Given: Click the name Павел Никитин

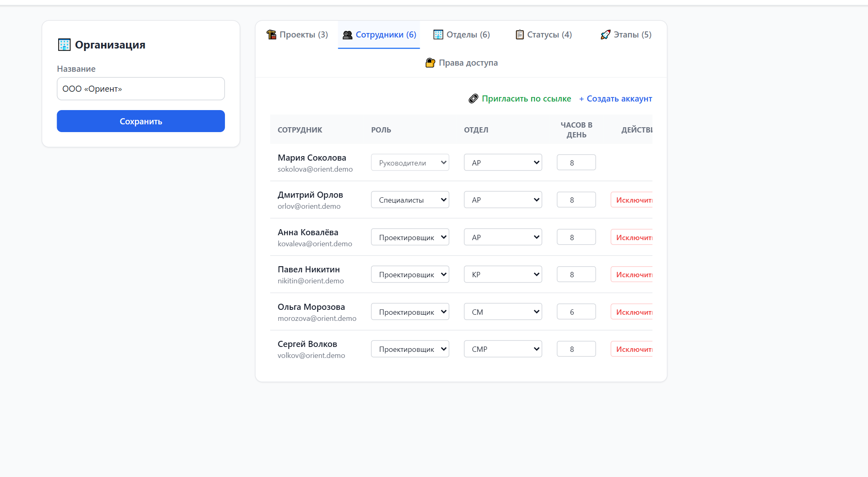Looking at the screenshot, I should pos(308,269).
